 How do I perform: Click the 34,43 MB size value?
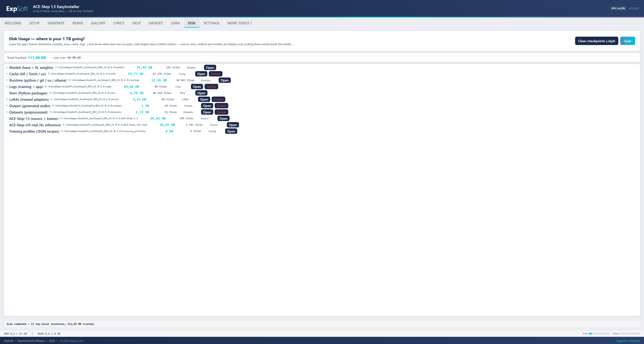tap(158, 119)
